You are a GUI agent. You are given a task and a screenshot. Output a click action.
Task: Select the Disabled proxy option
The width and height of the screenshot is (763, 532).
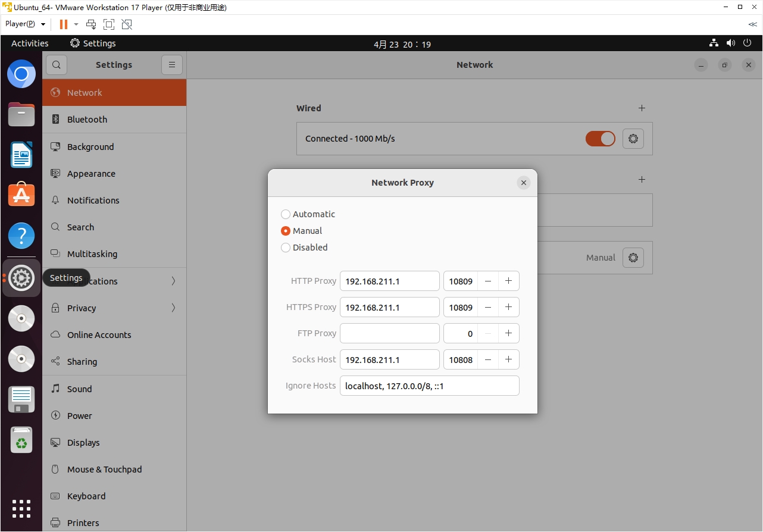(x=286, y=248)
